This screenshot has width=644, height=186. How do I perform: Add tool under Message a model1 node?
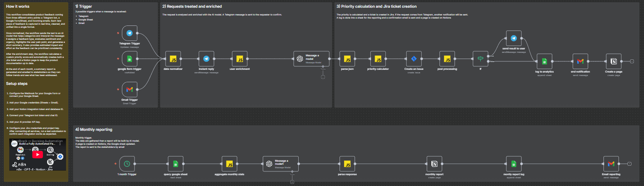pyautogui.click(x=292, y=182)
